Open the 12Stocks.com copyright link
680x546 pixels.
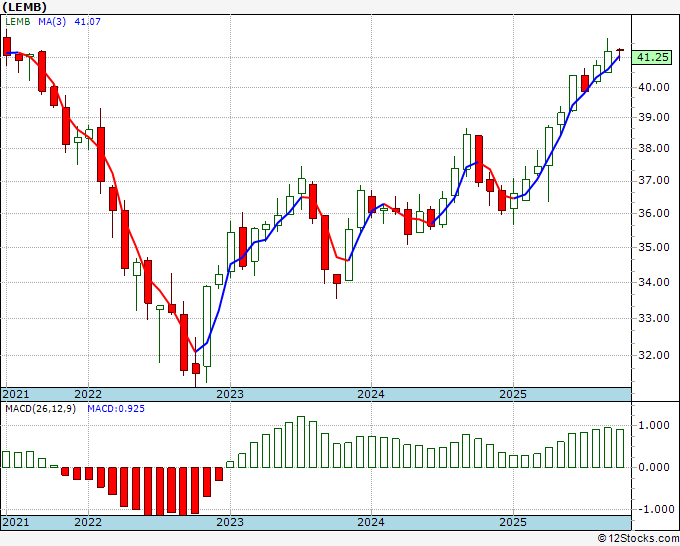pos(638,539)
